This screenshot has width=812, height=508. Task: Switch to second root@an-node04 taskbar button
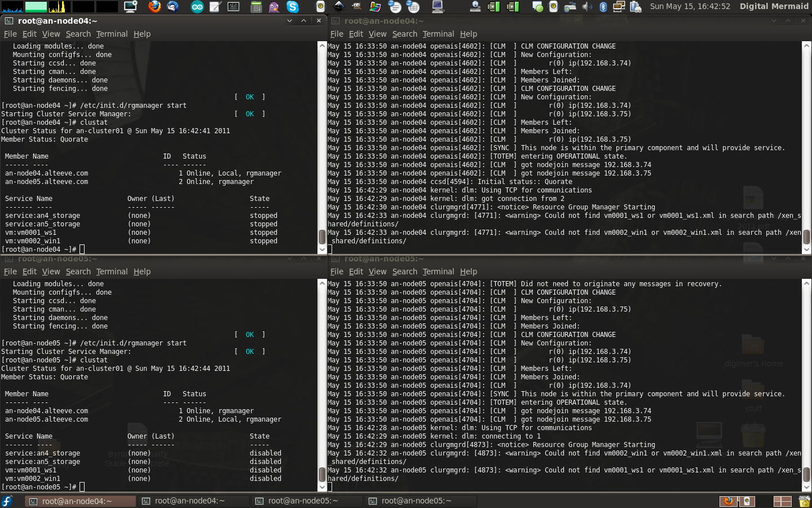[194, 501]
